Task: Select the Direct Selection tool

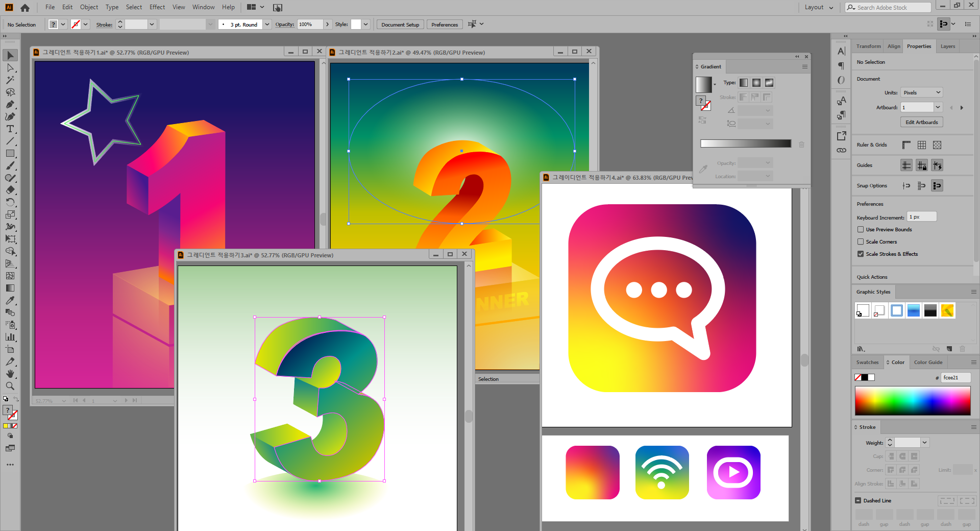Action: [10, 67]
